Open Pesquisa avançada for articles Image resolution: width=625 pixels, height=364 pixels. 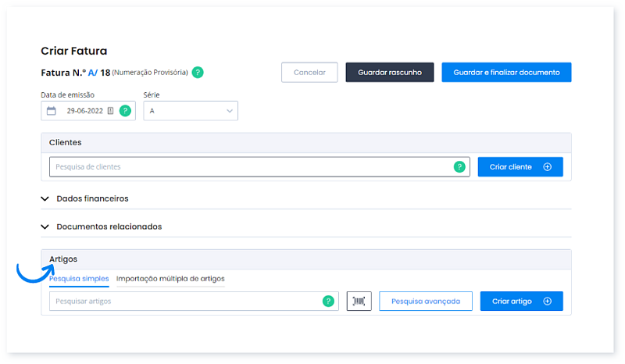[426, 302]
